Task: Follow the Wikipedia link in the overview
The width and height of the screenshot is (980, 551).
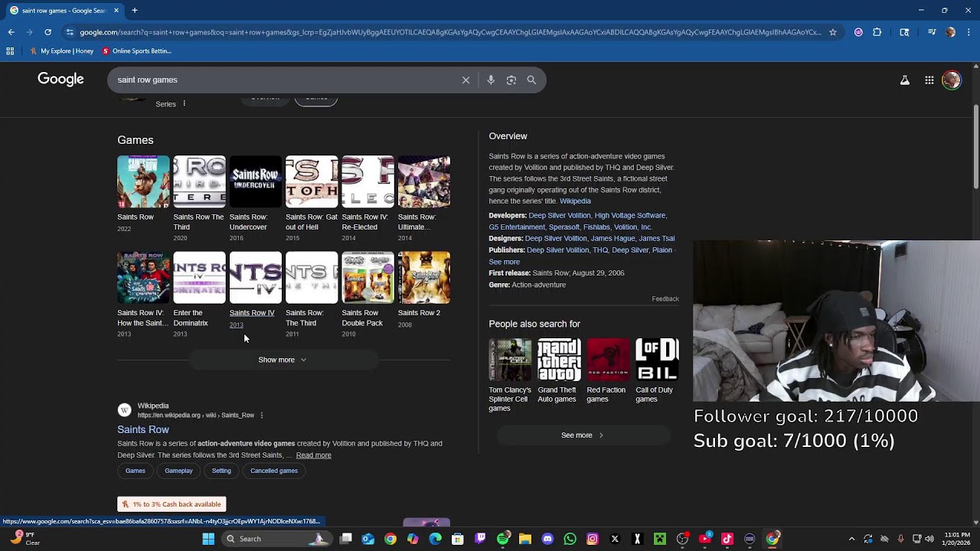Action: (x=575, y=201)
